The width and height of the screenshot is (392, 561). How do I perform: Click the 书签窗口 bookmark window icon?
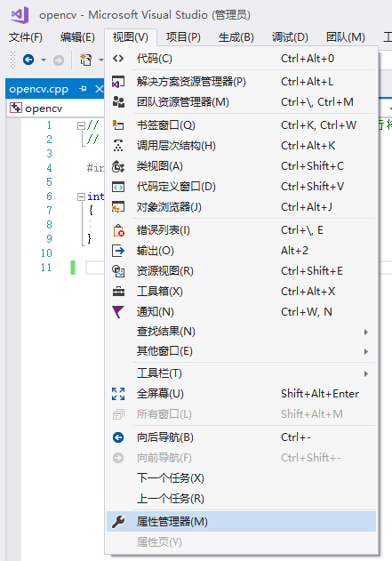point(118,124)
